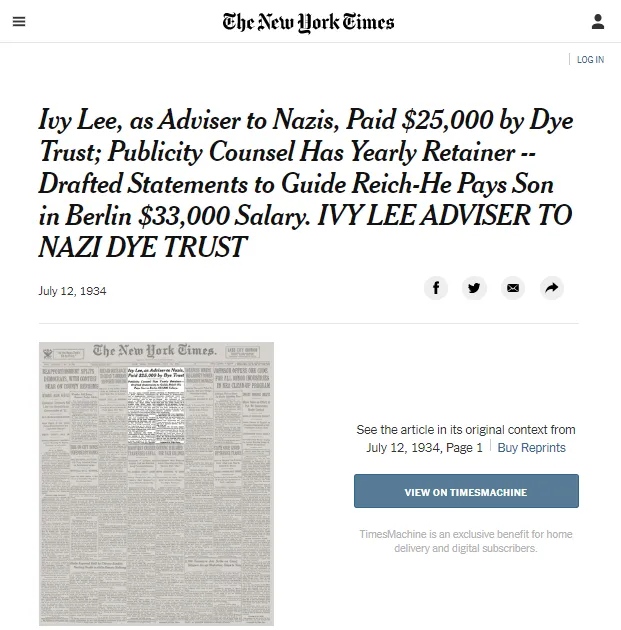Open the user account icon

coord(598,22)
